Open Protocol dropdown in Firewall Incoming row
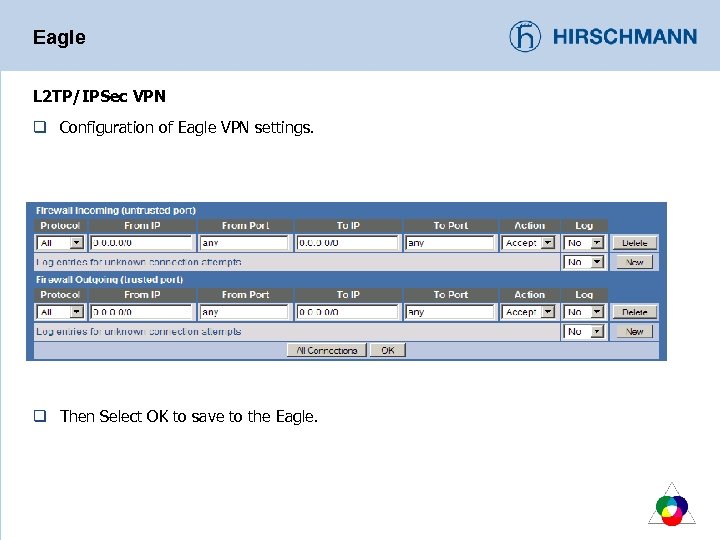Image resolution: width=720 pixels, height=540 pixels. [x=60, y=242]
